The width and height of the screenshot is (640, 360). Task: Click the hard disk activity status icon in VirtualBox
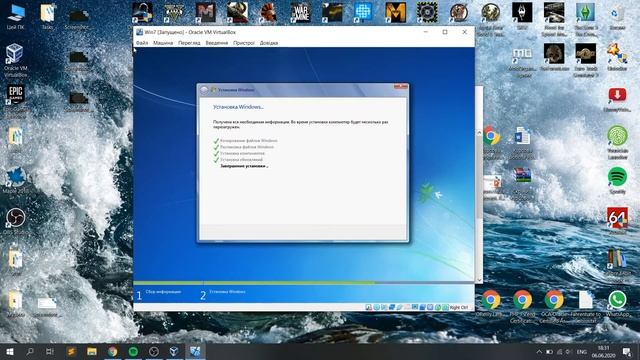pos(369,307)
